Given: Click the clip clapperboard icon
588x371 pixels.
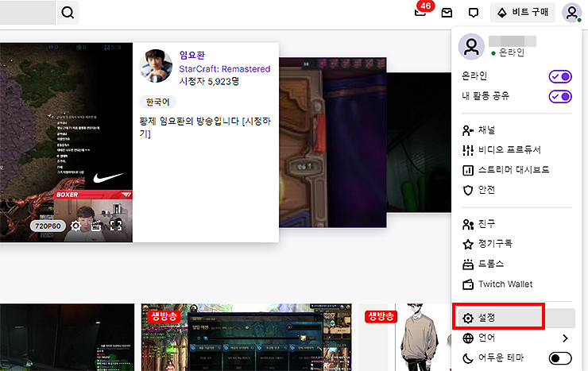Looking at the screenshot, I should coord(96,226).
